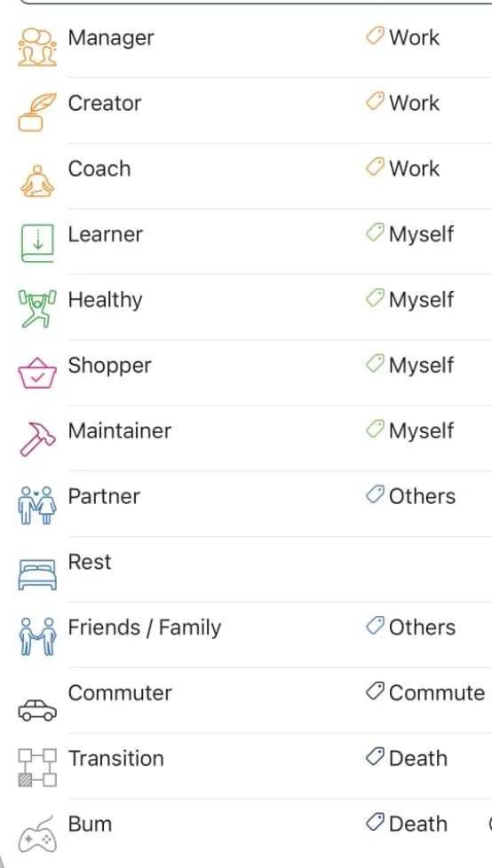Select the Partner couple icon
The height and width of the screenshot is (868, 492).
[x=37, y=505]
